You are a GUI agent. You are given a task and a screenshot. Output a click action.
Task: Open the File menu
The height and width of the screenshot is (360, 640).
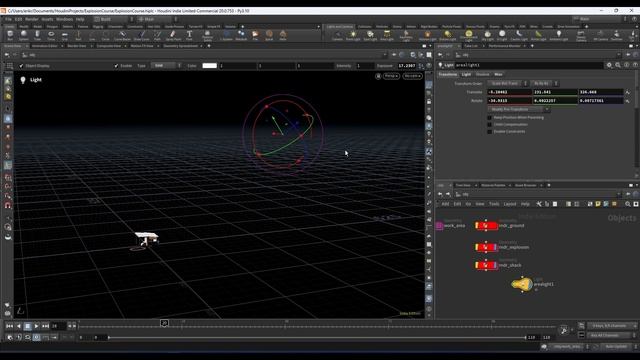point(8,19)
